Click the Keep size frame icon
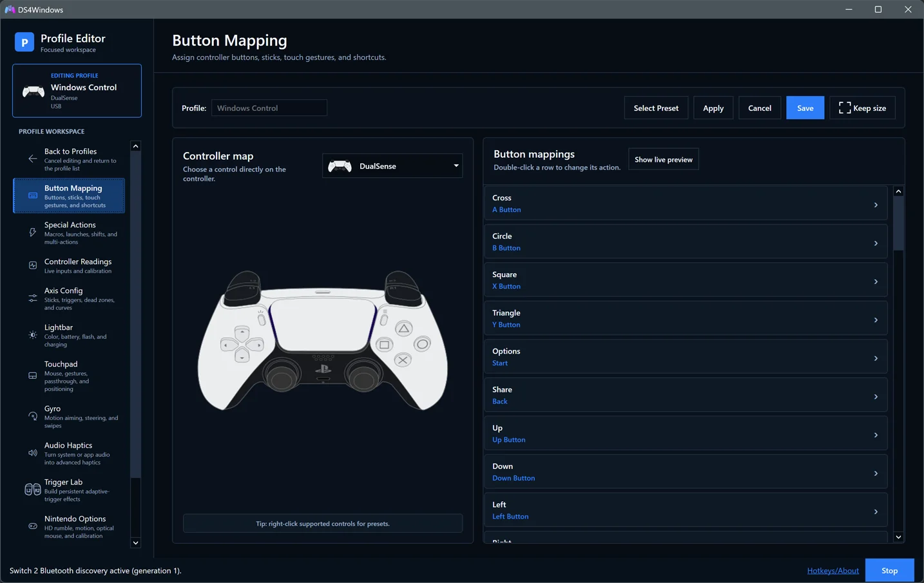924x583 pixels. (845, 108)
